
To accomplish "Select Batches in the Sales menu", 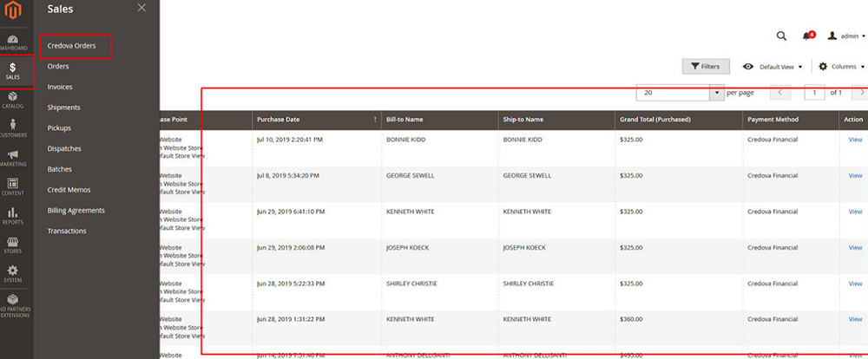I will pyautogui.click(x=59, y=169).
